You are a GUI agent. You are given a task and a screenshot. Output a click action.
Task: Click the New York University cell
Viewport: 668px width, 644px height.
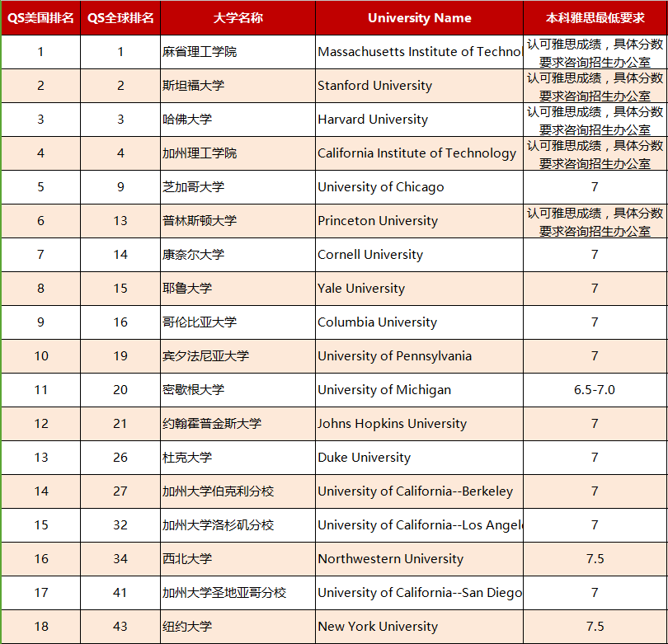419,627
